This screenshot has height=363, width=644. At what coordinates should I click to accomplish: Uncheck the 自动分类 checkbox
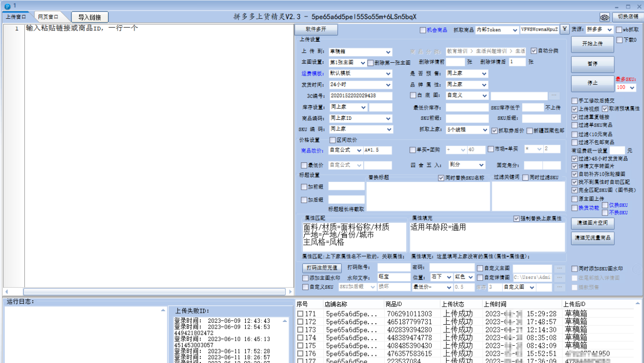point(534,51)
